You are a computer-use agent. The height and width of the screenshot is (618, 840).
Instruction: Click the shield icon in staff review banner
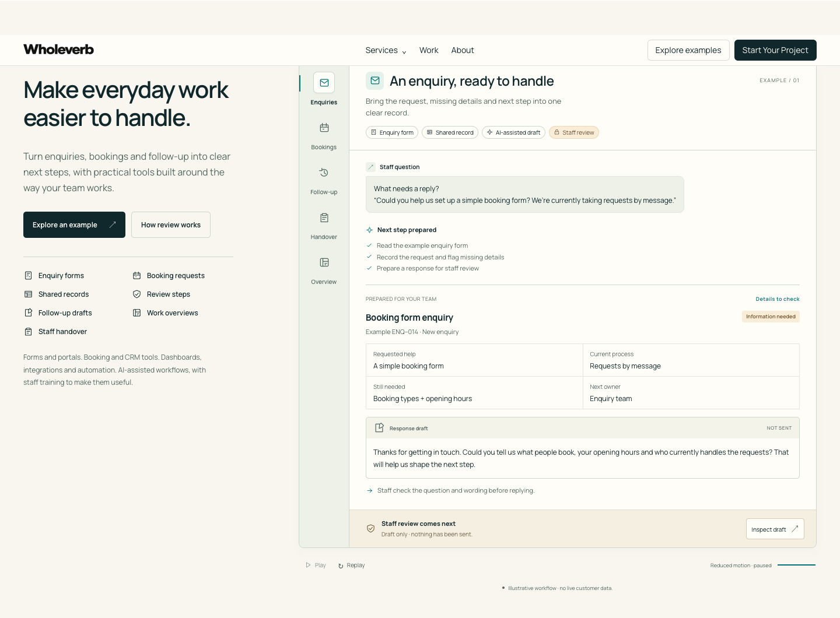(370, 528)
